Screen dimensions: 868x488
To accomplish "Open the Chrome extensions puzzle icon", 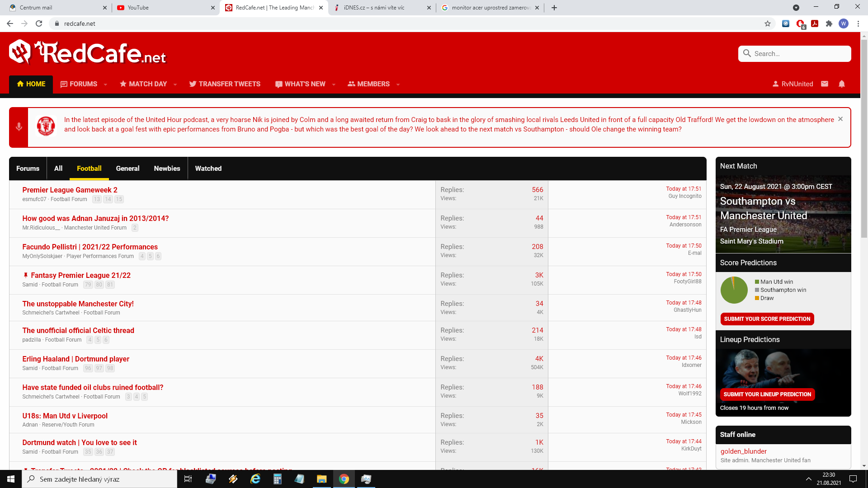I will pyautogui.click(x=829, y=23).
